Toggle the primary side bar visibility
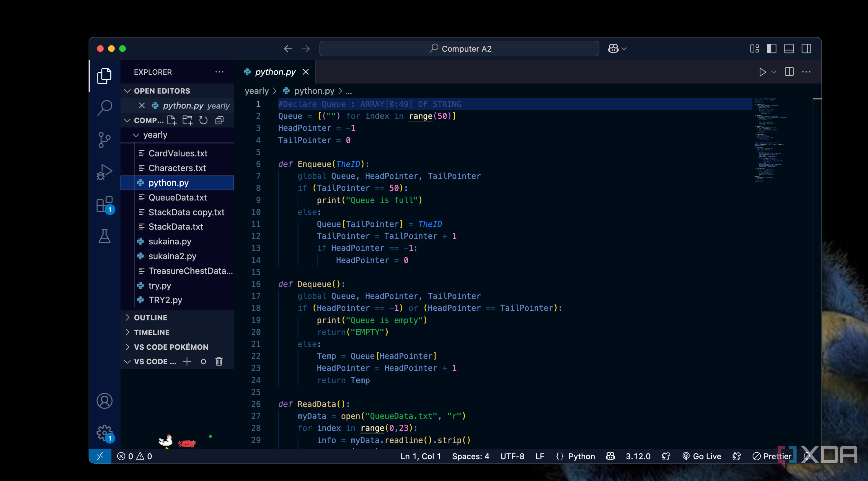The width and height of the screenshot is (868, 481). tap(772, 49)
